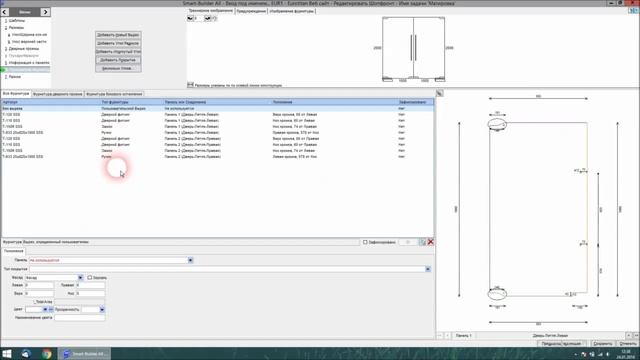Click the top hinge circle on the panel drawing
Viewport: 640px width, 360px height.
click(x=497, y=124)
